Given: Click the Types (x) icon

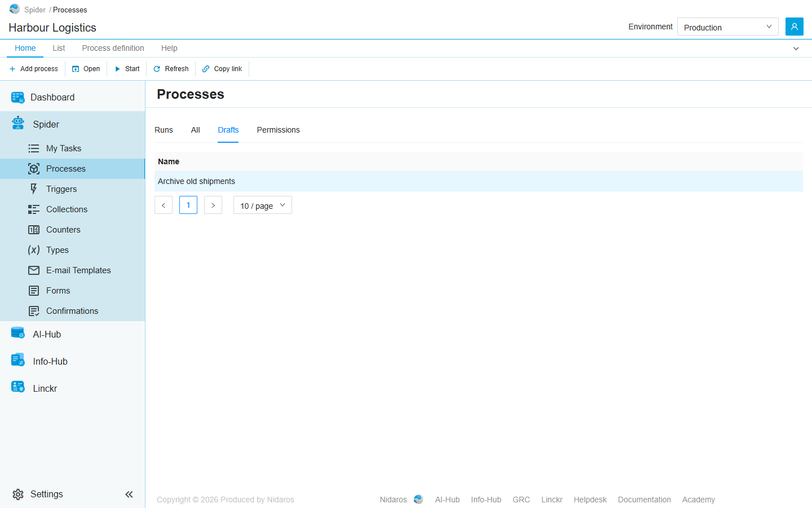Looking at the screenshot, I should 34,250.
